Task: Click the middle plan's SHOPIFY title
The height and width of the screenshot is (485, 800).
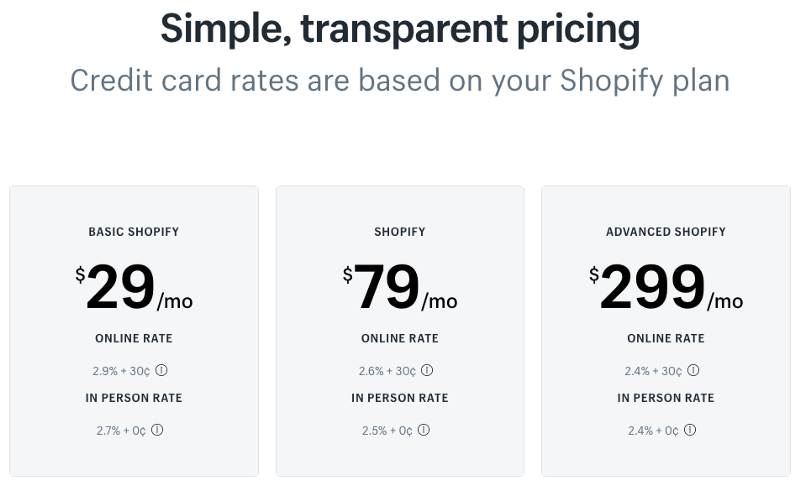Action: click(400, 232)
